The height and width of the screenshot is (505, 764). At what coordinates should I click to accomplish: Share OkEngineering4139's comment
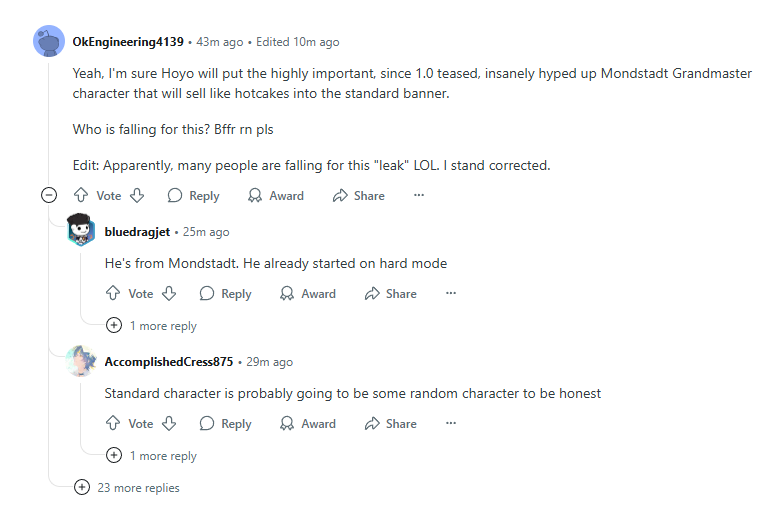pos(359,195)
